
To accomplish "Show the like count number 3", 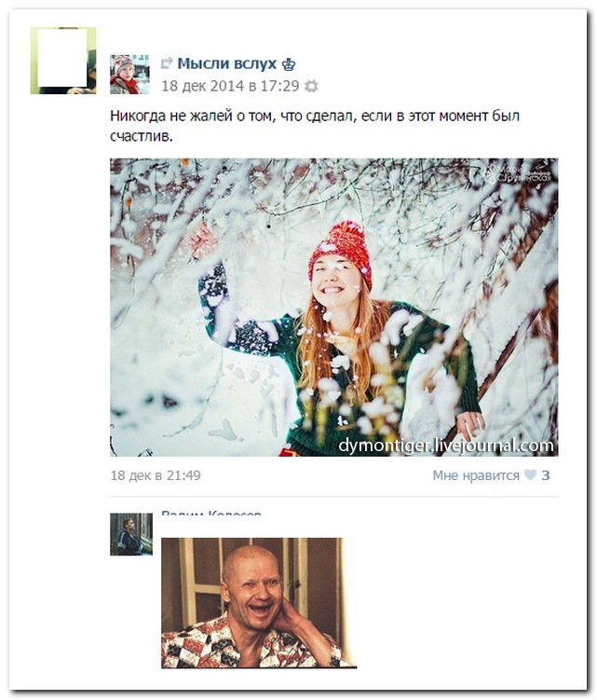I will point(546,475).
